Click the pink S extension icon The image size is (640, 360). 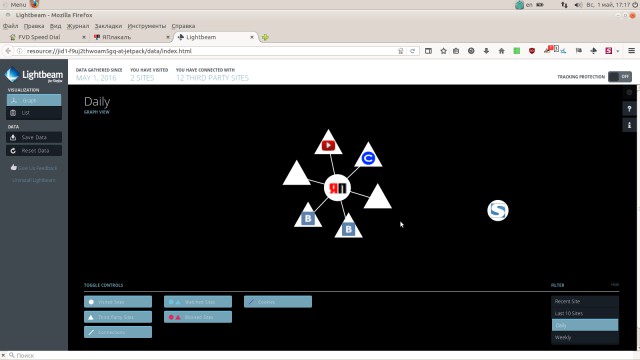click(x=609, y=51)
